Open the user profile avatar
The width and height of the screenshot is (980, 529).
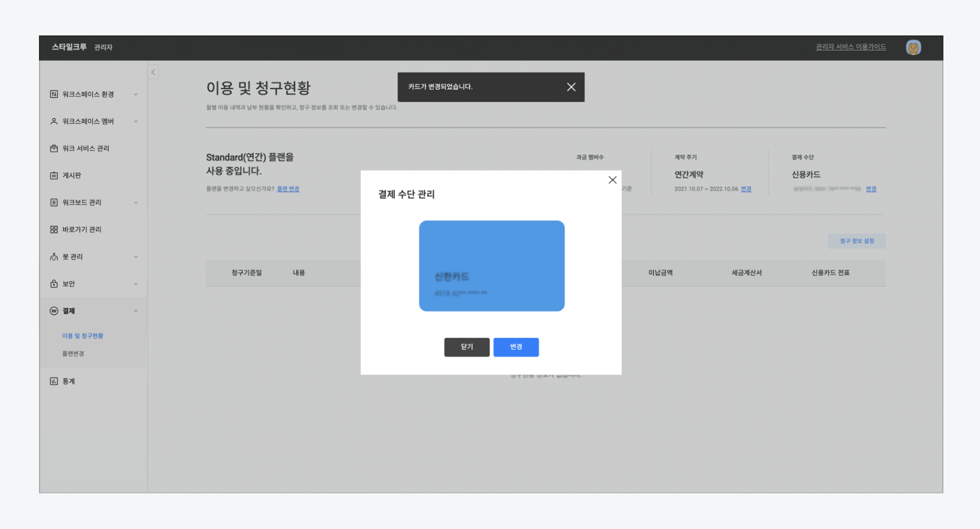(913, 48)
